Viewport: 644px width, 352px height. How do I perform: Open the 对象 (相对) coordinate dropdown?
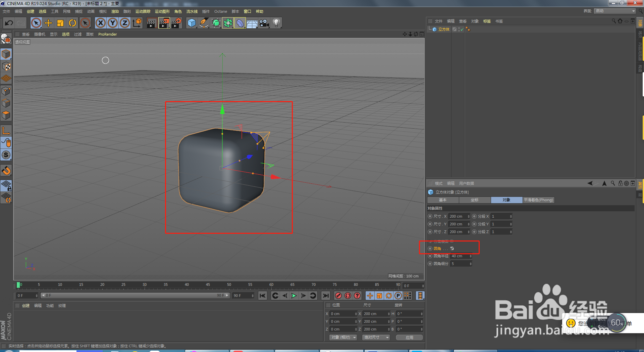pyautogui.click(x=343, y=337)
